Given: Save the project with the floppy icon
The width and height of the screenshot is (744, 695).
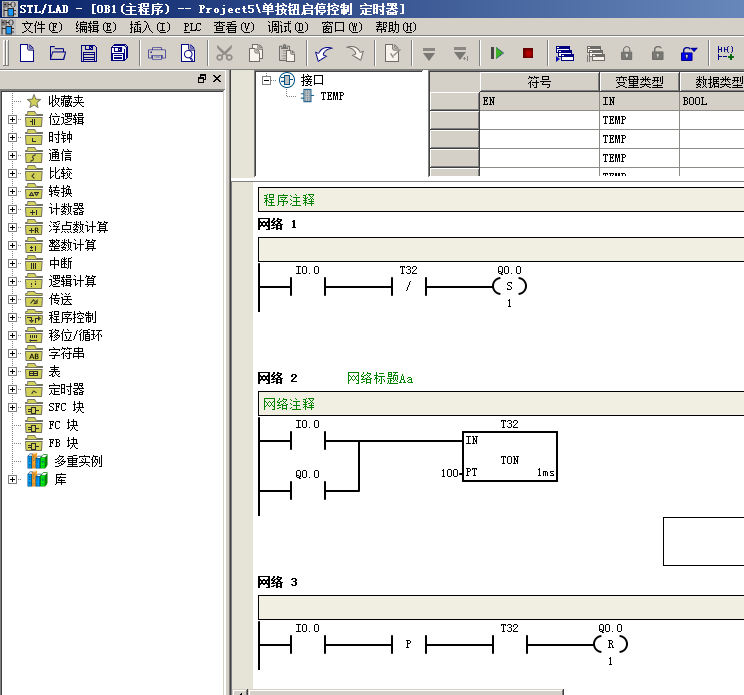Looking at the screenshot, I should coord(89,53).
